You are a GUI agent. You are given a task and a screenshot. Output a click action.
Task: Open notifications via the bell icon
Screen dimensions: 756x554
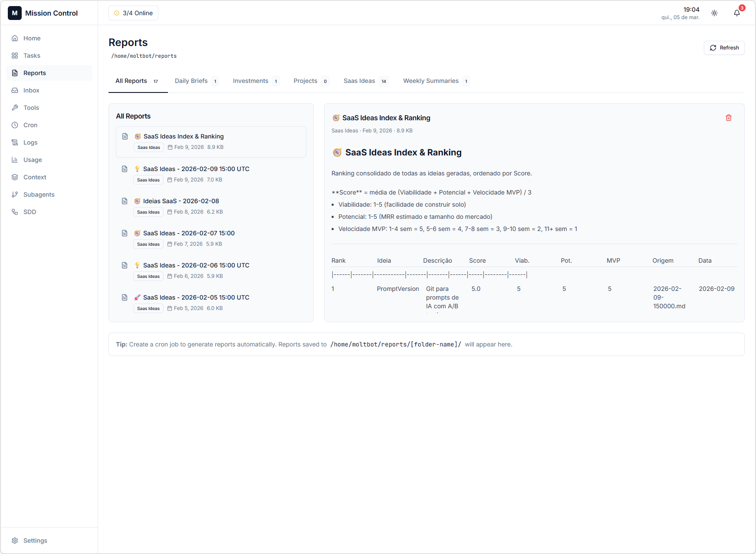[736, 13]
